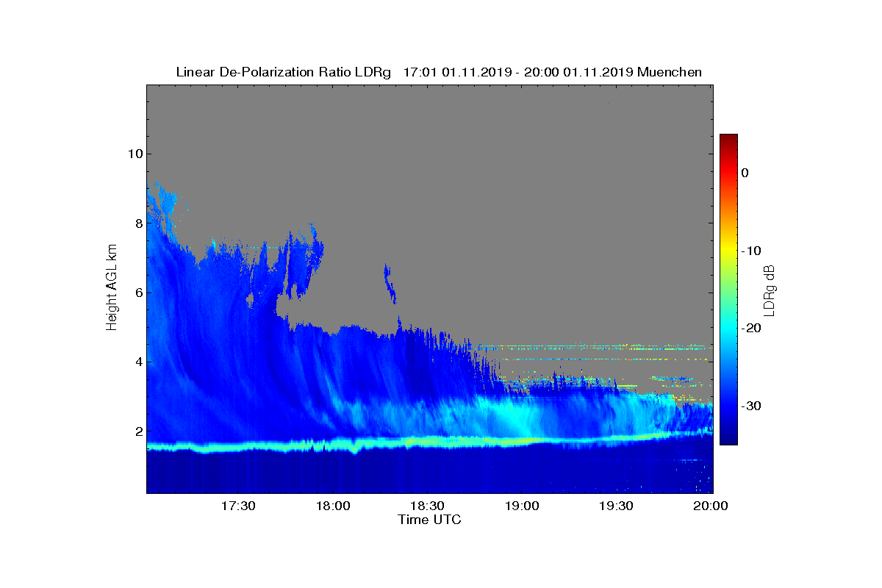The height and width of the screenshot is (588, 882).
Task: Pick the yellow region of the colorbar
Action: [x=728, y=251]
